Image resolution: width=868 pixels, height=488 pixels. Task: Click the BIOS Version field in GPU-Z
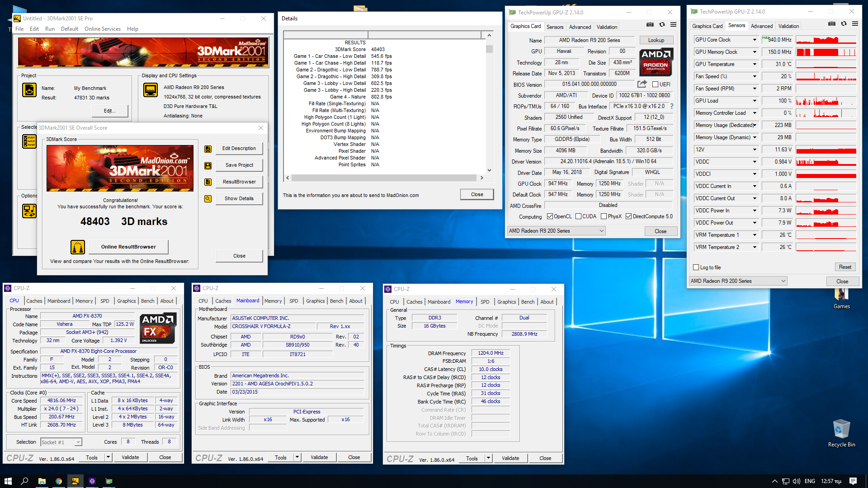pos(589,84)
